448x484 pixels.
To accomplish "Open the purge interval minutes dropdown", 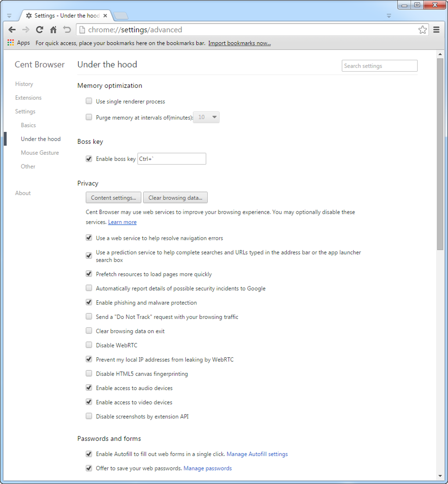I will coord(206,117).
